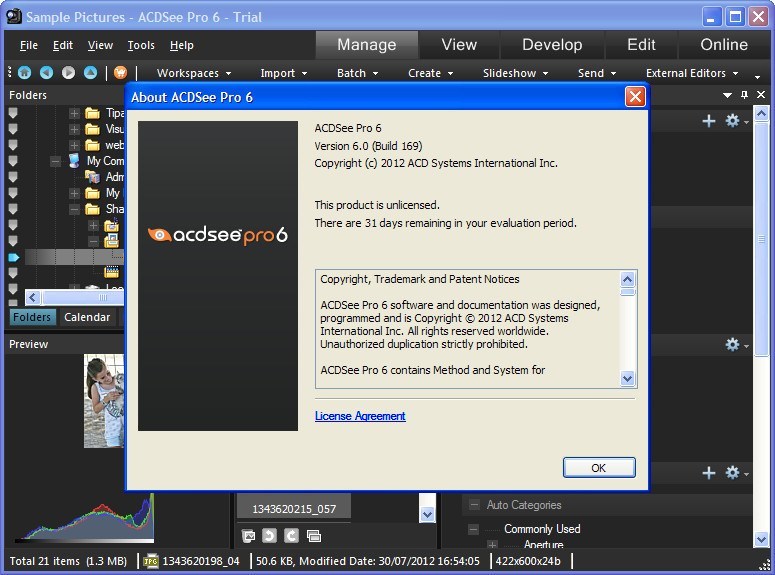Open the Batch dropdown menu
The width and height of the screenshot is (775, 575).
(x=357, y=73)
